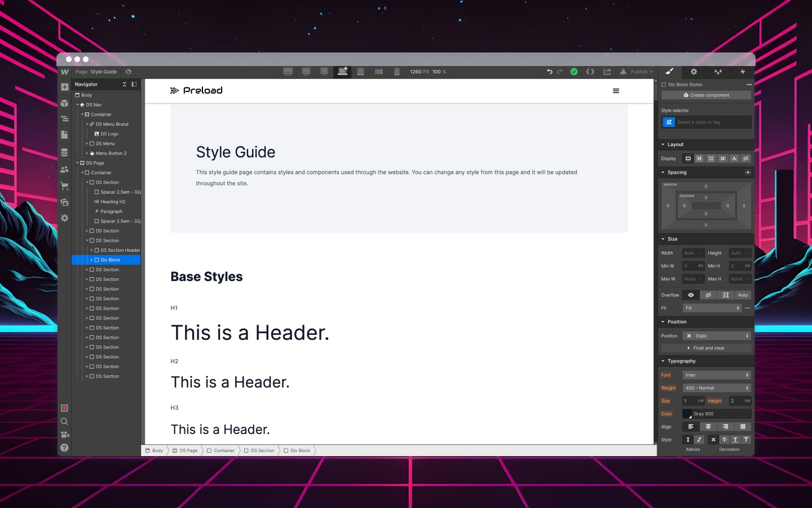Open the Assets panel
The height and width of the screenshot is (508, 812).
(x=65, y=202)
